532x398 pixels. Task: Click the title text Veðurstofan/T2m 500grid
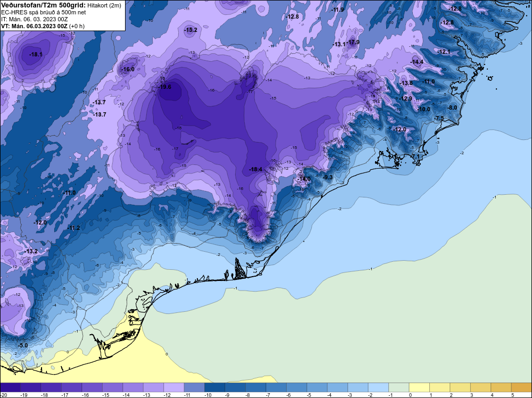43,5
